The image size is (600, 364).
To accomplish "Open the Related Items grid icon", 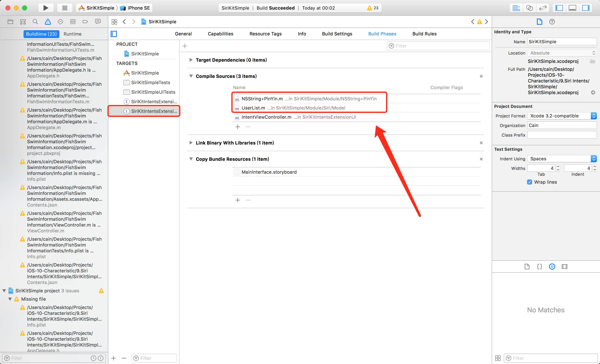I will [114, 22].
